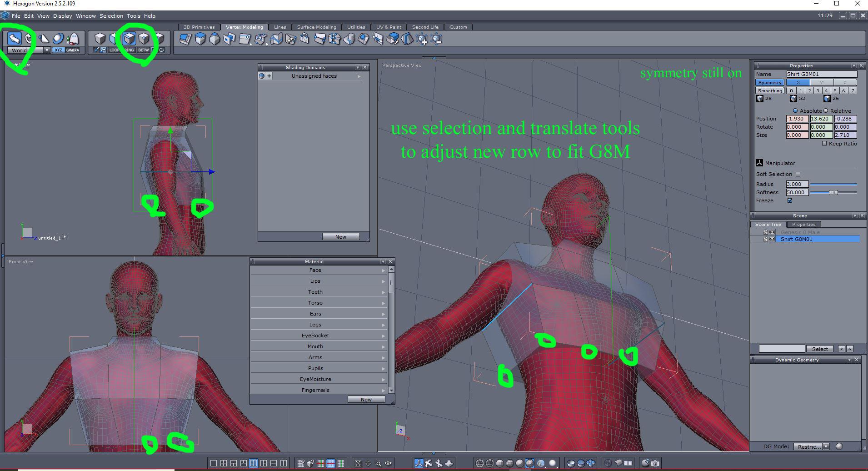Viewport: 868px width, 471px height.
Task: Click the eye view icon in bottom bar
Action: coord(388,463)
